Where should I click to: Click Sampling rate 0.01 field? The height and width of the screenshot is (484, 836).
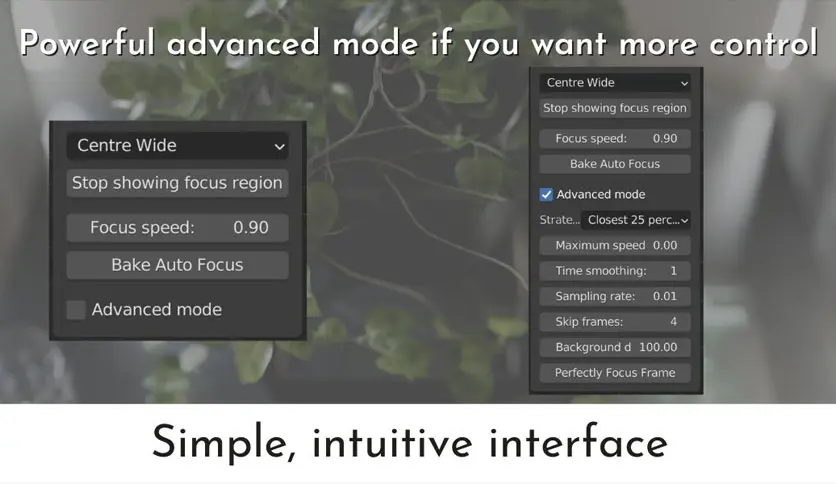tap(615, 296)
